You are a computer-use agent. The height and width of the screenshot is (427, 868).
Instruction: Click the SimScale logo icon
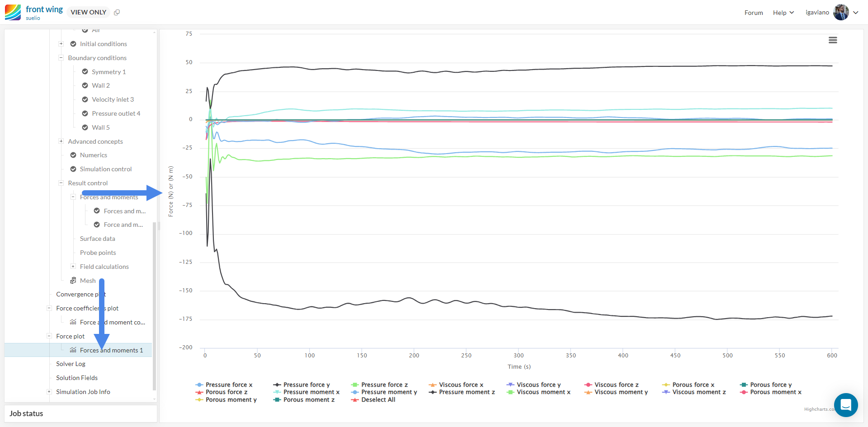13,12
